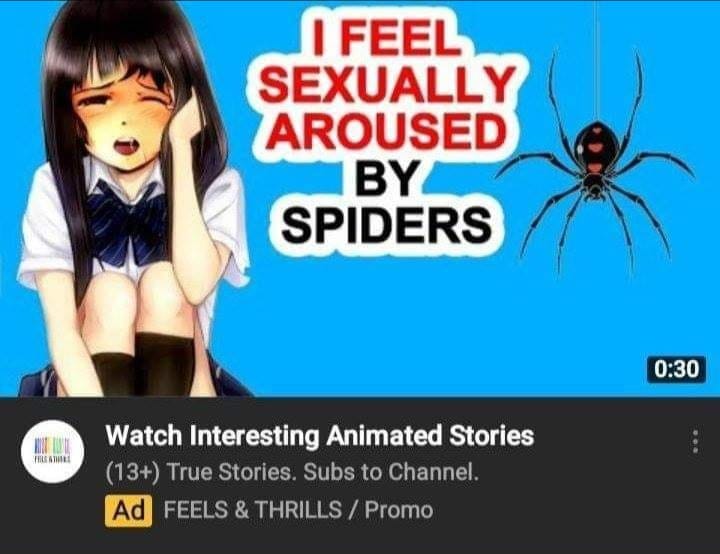The image size is (720, 554).
Task: Click the red hourglass marking on spider
Action: click(596, 149)
